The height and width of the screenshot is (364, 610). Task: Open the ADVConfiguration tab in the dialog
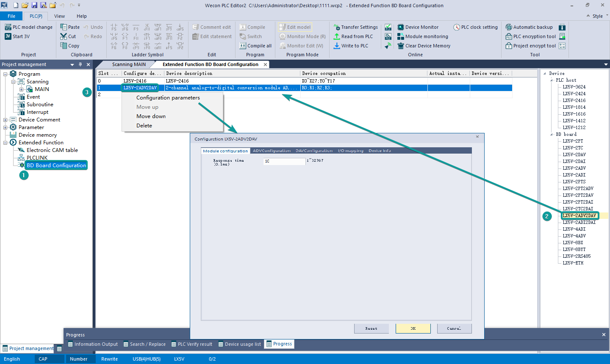coord(272,151)
